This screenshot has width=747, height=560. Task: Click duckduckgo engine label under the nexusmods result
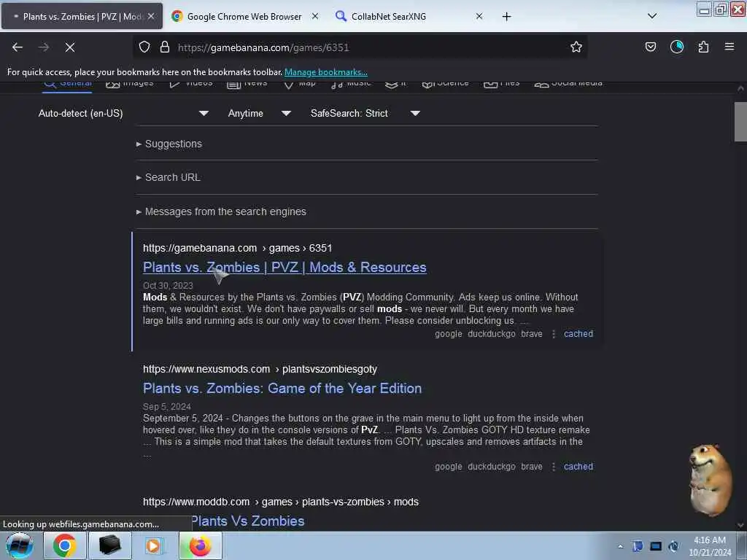tap(491, 467)
